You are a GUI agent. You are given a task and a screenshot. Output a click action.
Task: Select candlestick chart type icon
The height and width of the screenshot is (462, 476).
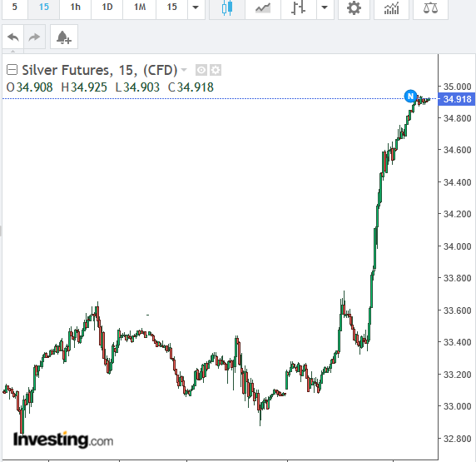point(227,7)
